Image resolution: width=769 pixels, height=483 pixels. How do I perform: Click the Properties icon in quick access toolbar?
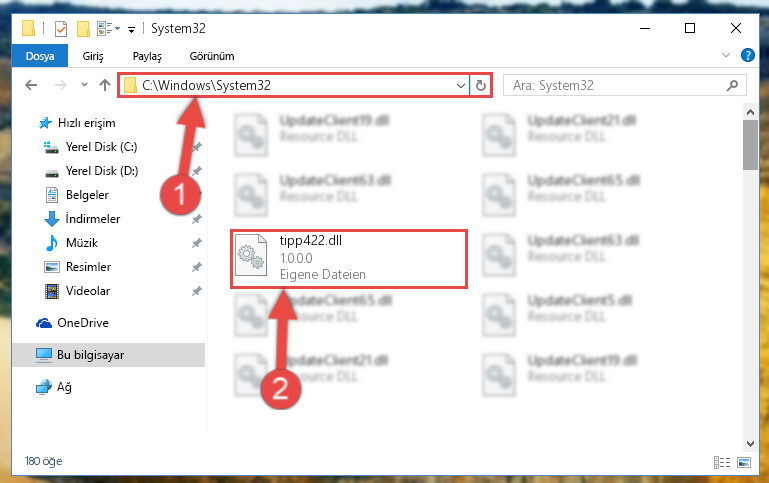[61, 29]
